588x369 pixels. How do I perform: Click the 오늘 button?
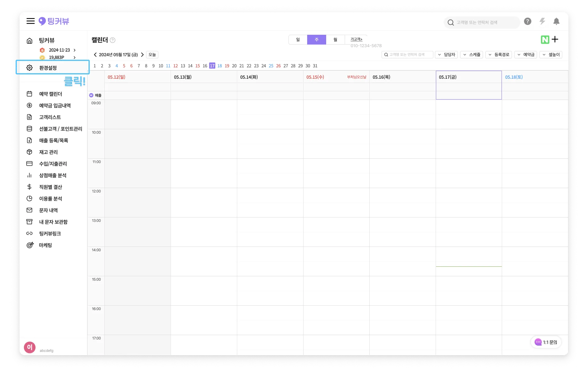click(x=152, y=55)
